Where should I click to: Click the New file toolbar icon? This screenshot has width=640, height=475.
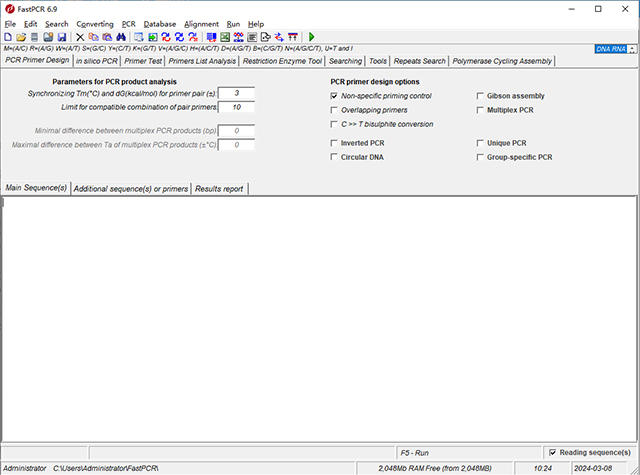(8, 37)
